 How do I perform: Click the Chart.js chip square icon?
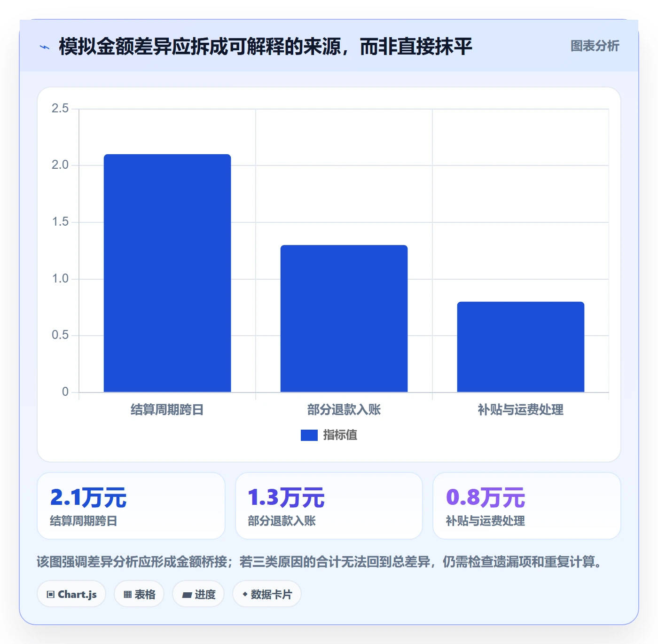pos(51,595)
